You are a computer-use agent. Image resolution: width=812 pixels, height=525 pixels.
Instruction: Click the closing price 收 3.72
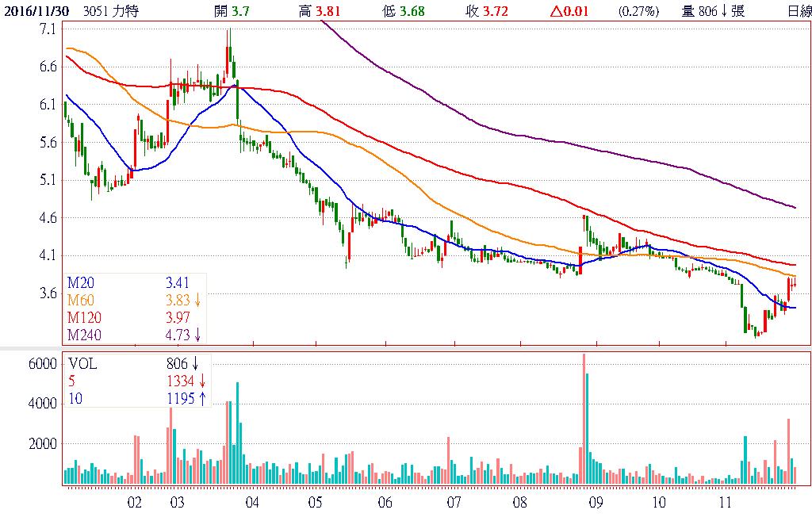(x=486, y=11)
